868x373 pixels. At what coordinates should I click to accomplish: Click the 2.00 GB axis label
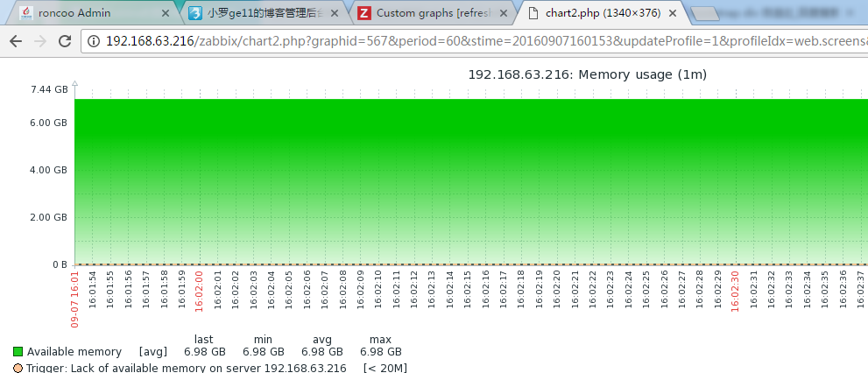coord(48,217)
